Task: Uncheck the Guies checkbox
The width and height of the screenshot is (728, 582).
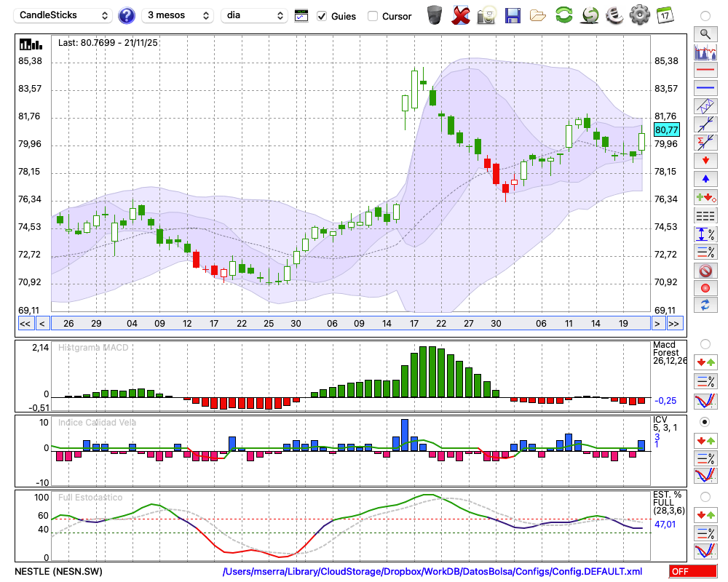Action: (x=322, y=16)
